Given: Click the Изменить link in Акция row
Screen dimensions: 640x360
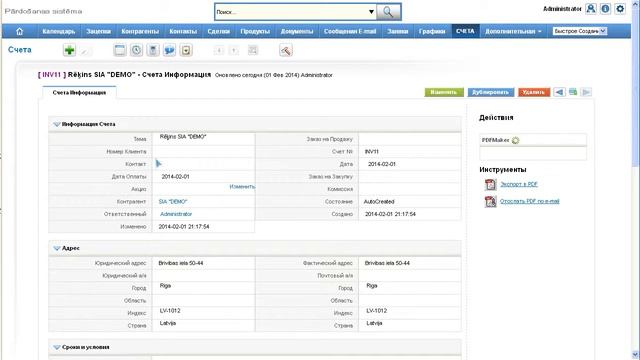Looking at the screenshot, I should (x=242, y=187).
